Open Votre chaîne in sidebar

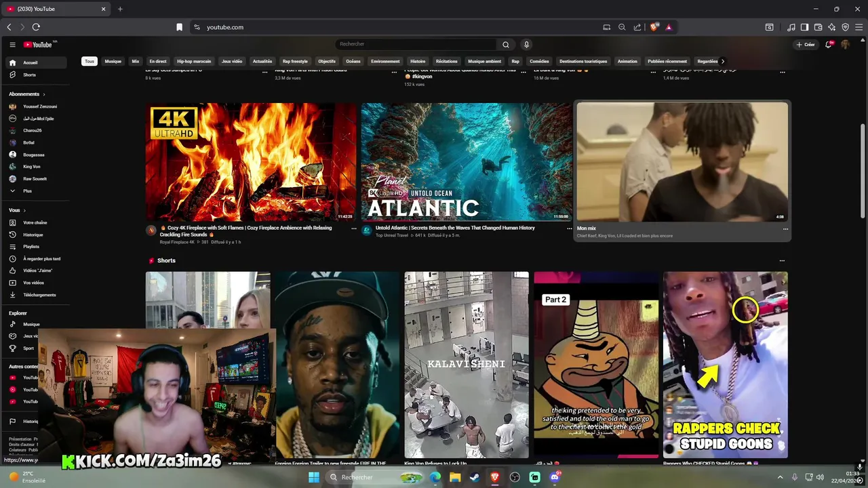tap(34, 222)
